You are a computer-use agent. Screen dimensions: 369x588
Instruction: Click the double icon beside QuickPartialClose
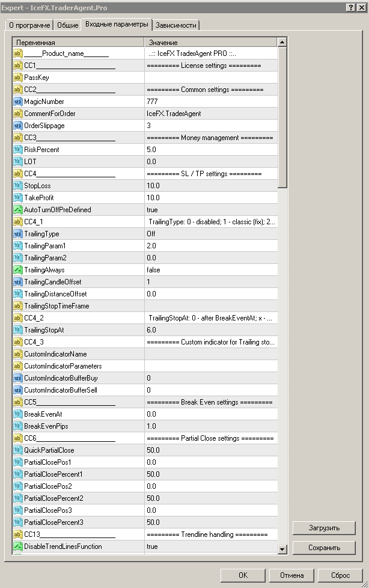pyautogui.click(x=17, y=450)
